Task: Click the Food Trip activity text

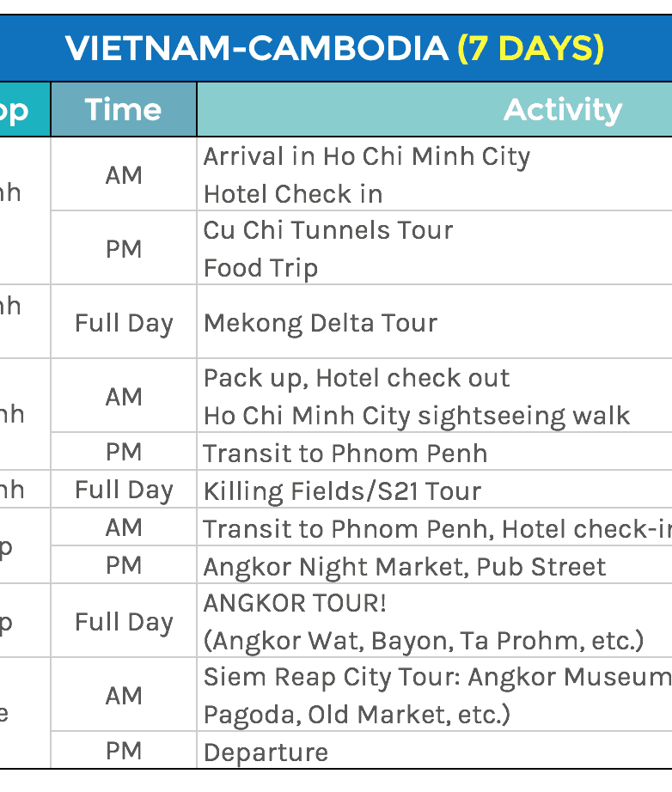Action: click(x=260, y=268)
